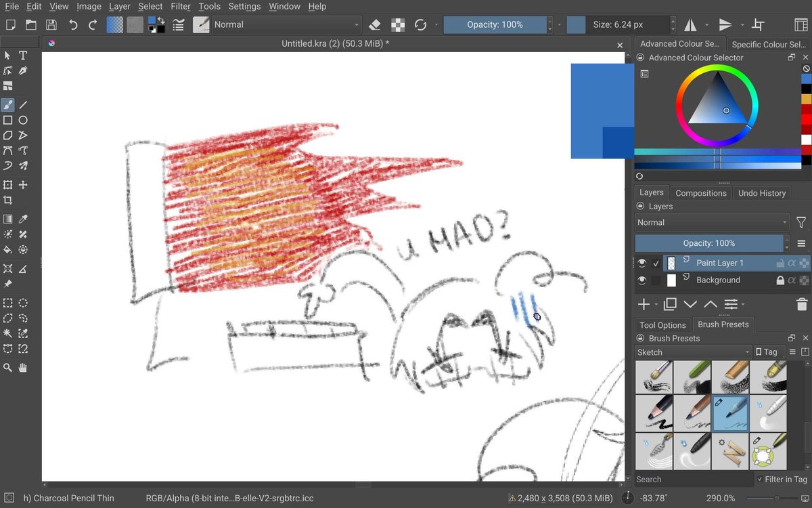The width and height of the screenshot is (812, 508).
Task: Click the Tag button in Brush Presets
Action: pos(767,352)
